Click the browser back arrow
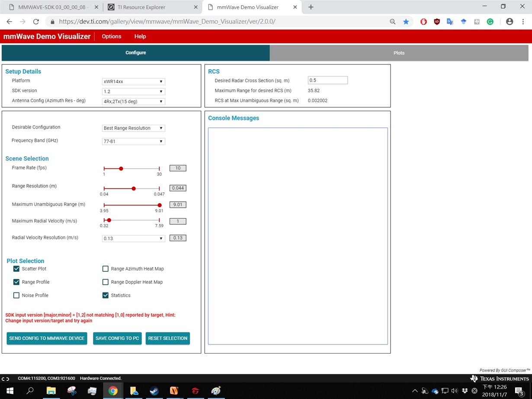Image resolution: width=532 pixels, height=399 pixels. pos(10,22)
